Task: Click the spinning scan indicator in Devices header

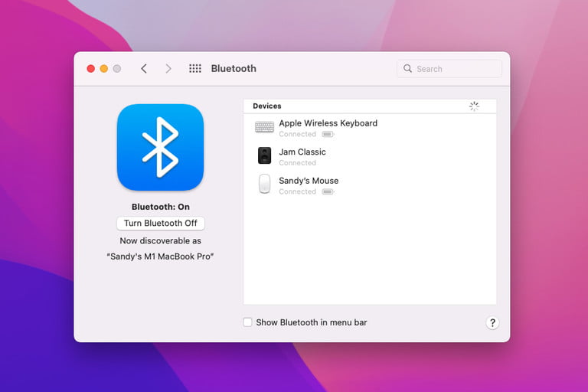Action: (x=474, y=106)
